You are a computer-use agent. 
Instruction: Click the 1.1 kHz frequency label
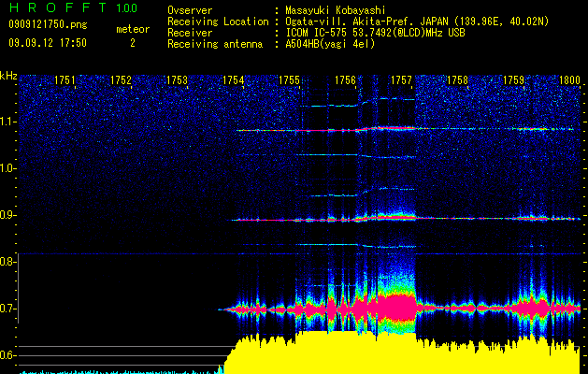click(8, 122)
